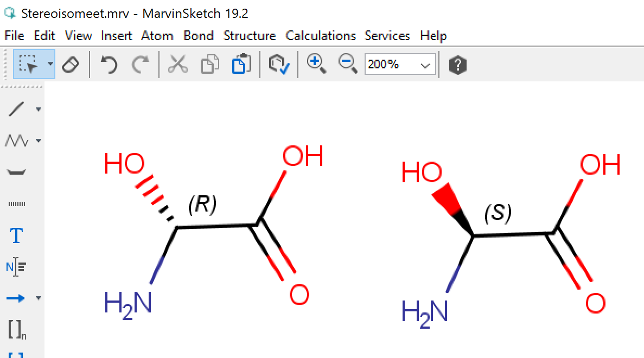The width and height of the screenshot is (644, 358).
Task: Open the Structure menu
Action: click(249, 36)
